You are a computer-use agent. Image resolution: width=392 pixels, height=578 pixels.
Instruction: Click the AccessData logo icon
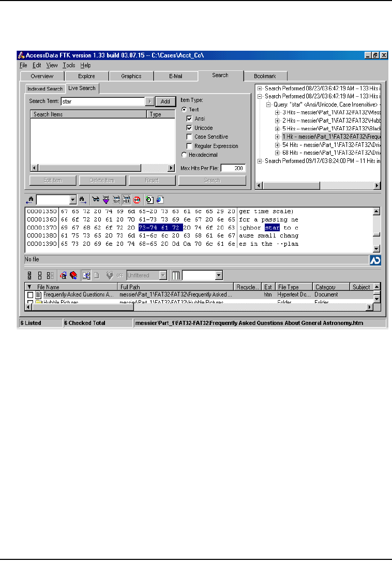(x=375, y=260)
